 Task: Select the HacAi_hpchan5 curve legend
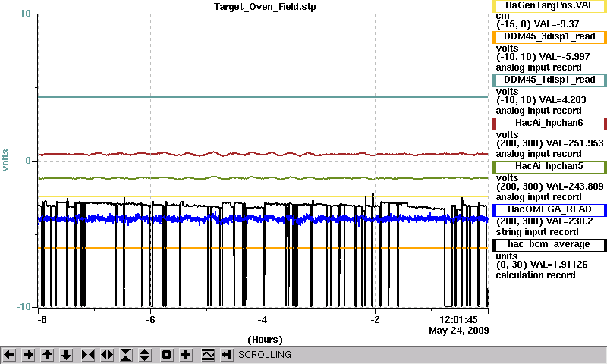(x=549, y=167)
